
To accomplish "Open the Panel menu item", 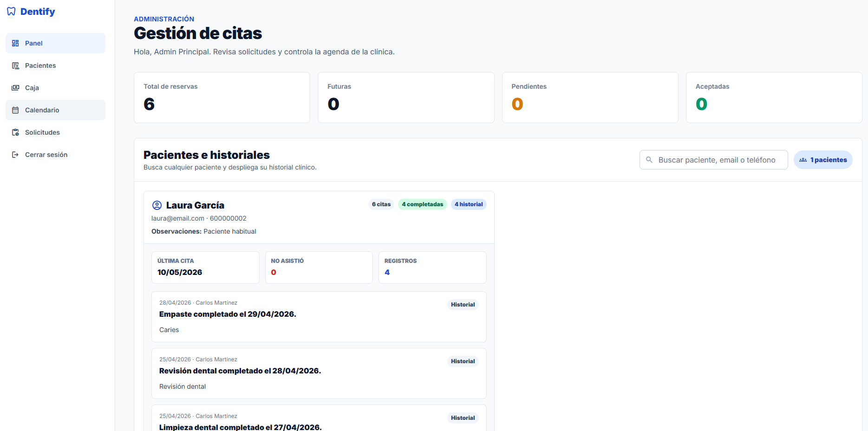I will tap(55, 43).
